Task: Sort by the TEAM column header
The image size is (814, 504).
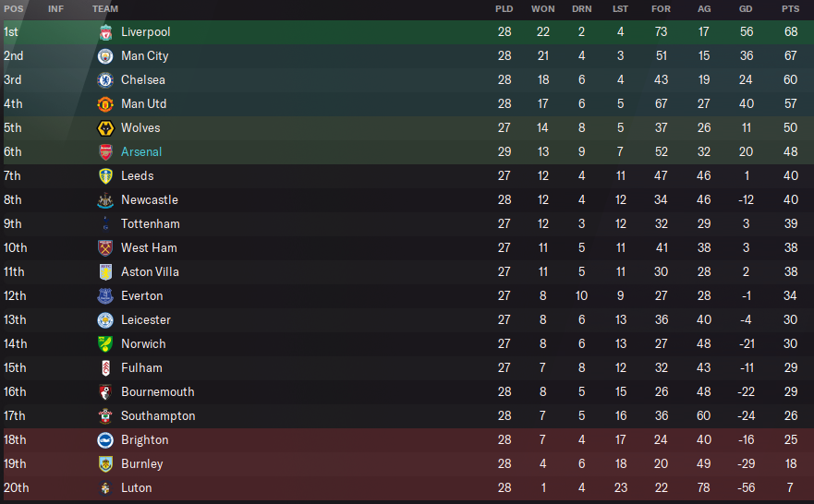Action: pyautogui.click(x=104, y=8)
